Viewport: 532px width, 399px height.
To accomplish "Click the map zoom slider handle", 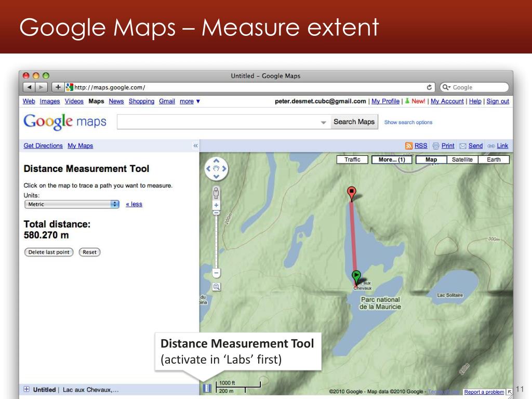I will [x=216, y=212].
